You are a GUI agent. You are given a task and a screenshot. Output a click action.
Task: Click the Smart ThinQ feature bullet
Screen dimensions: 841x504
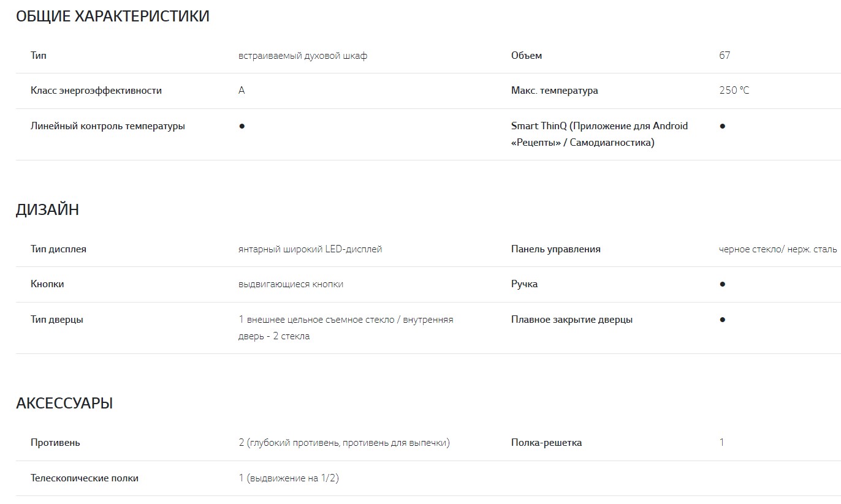point(722,126)
